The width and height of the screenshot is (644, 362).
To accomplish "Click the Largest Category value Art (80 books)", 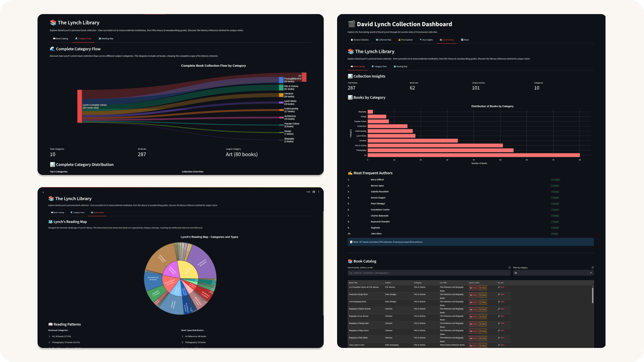I will (241, 155).
